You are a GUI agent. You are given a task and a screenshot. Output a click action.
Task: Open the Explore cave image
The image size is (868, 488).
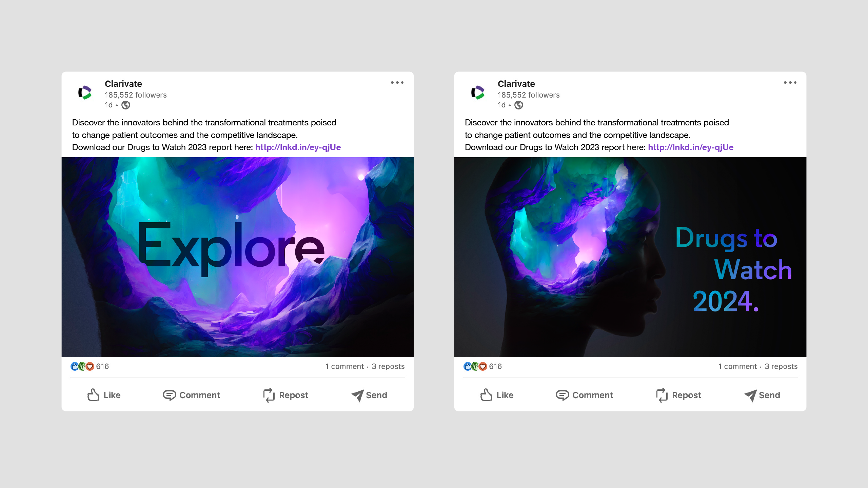[x=237, y=257]
